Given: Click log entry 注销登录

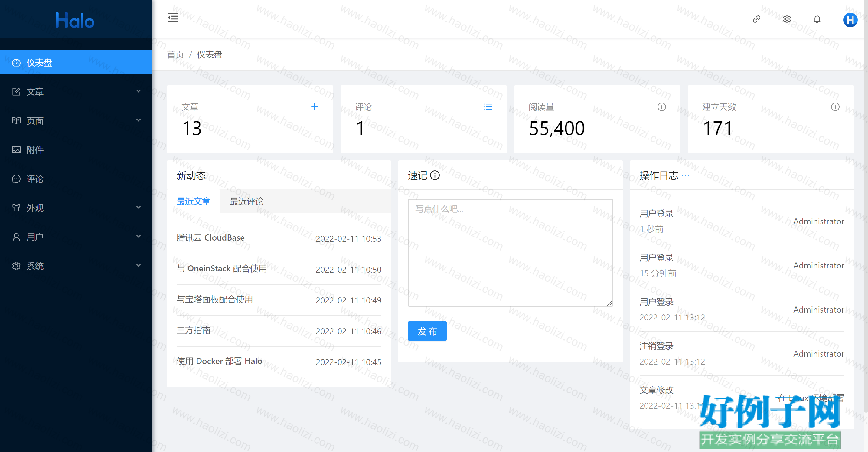Looking at the screenshot, I should [x=742, y=354].
